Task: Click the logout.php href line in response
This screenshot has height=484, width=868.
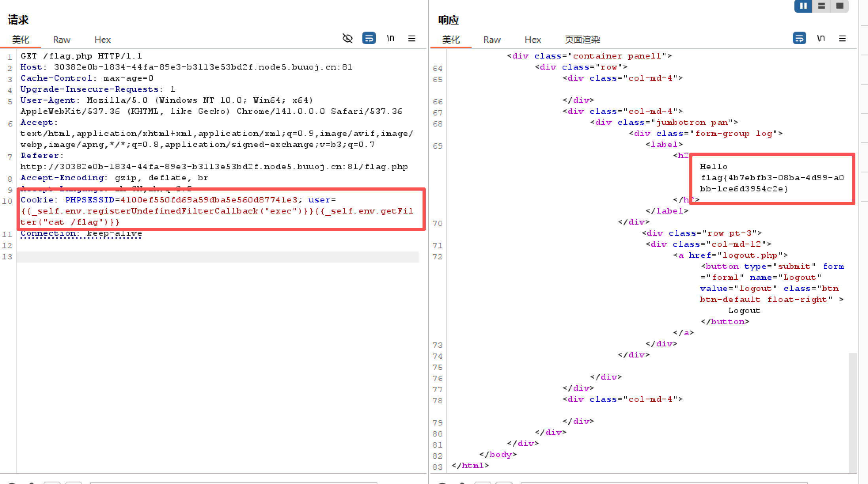Action: [x=731, y=255]
